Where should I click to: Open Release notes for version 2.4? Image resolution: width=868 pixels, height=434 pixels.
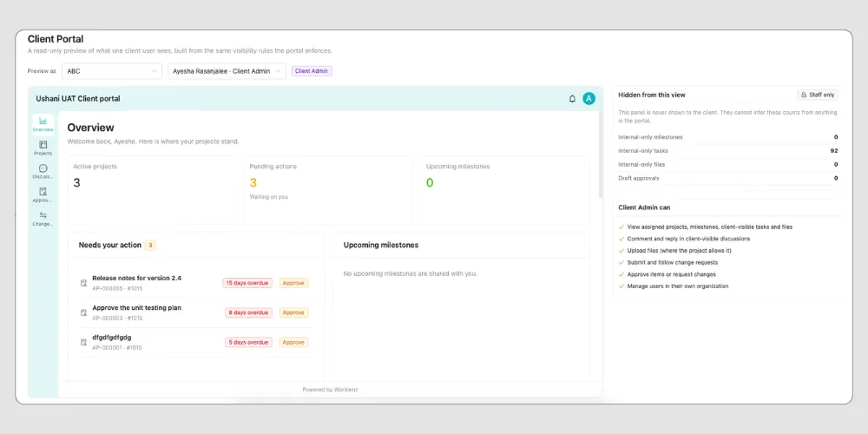(x=137, y=278)
